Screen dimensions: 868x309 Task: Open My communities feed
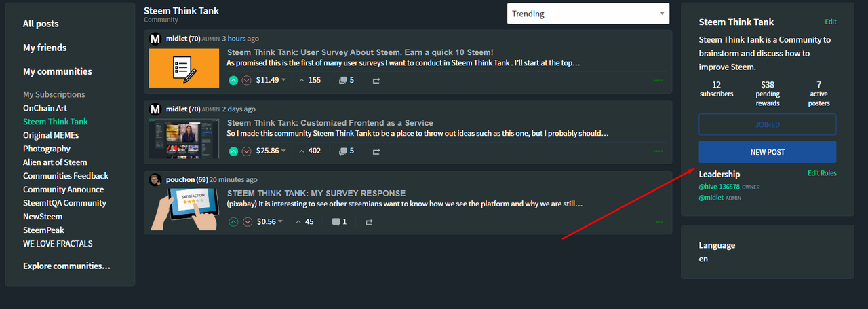tap(58, 71)
